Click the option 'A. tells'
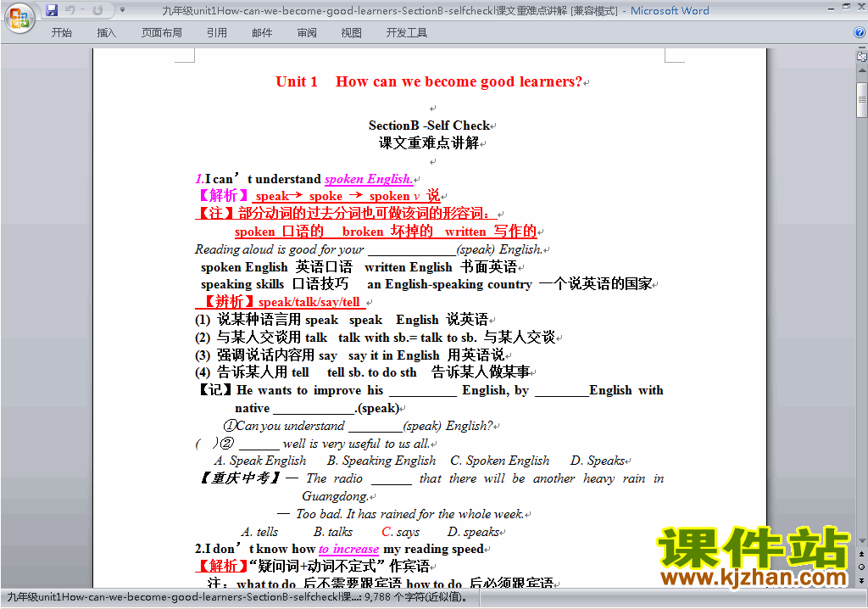The image size is (868, 609). pos(259,532)
